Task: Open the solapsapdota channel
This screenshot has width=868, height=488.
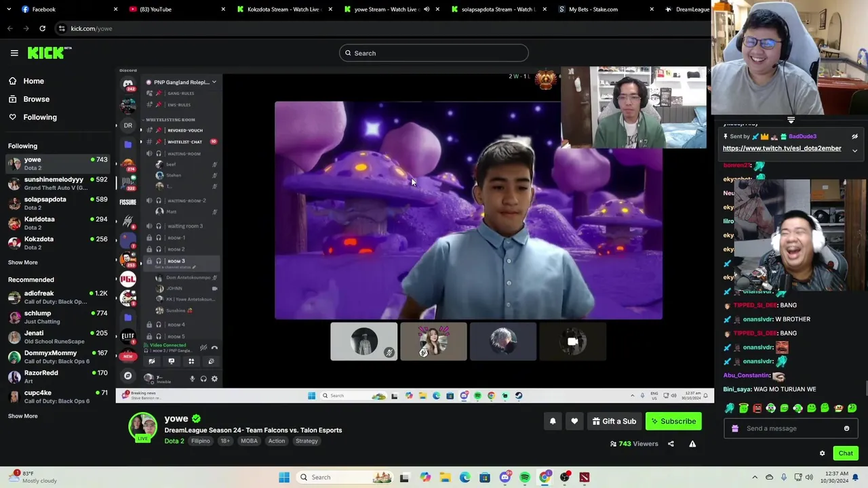Action: coord(58,203)
